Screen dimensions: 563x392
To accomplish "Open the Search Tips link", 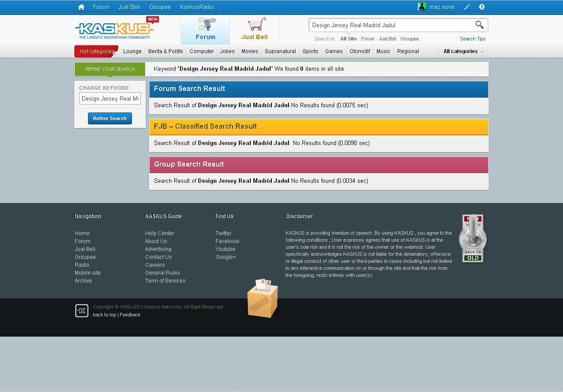I will point(473,39).
